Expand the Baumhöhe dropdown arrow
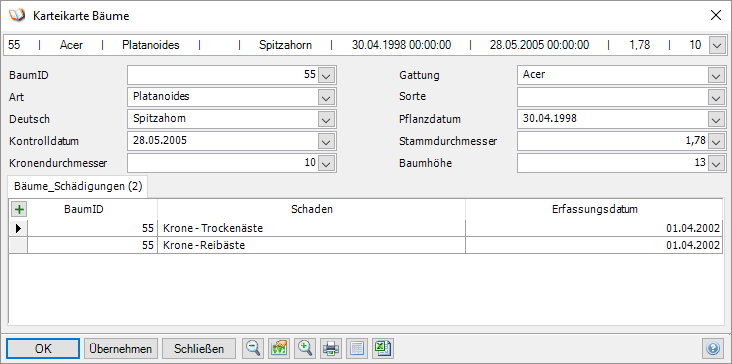732x364 pixels. (x=716, y=163)
